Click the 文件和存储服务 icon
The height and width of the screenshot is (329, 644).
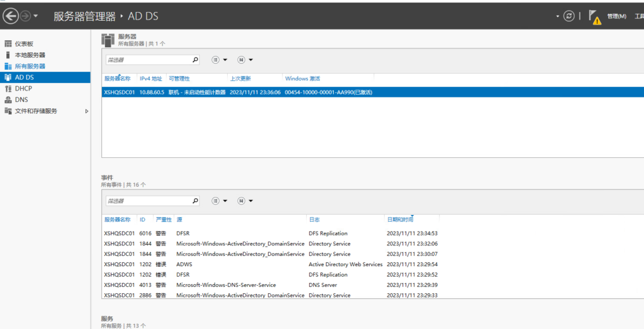[8, 111]
